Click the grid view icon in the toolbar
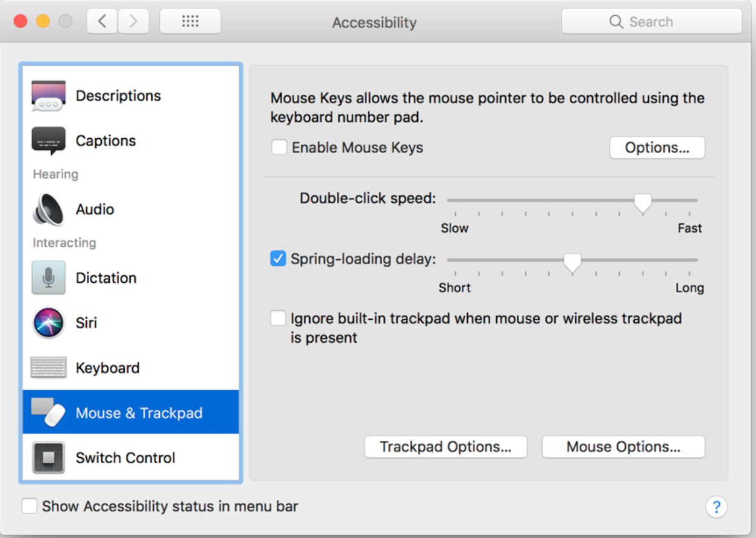 coord(190,21)
